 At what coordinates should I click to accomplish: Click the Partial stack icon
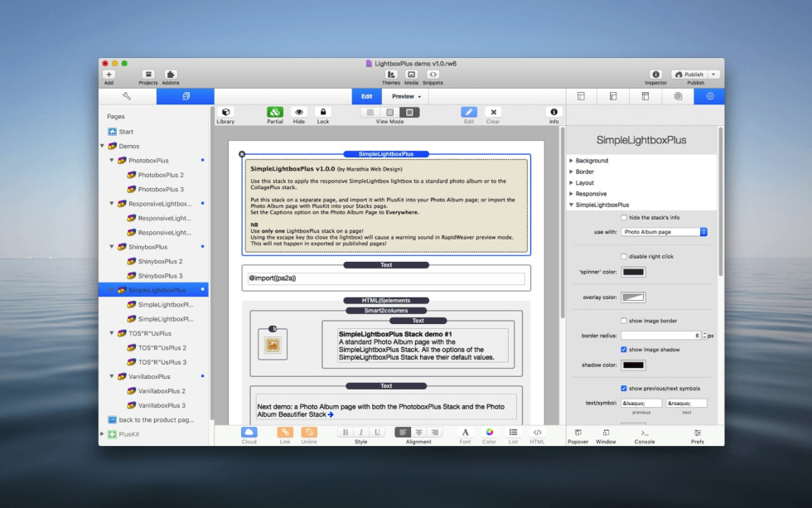pyautogui.click(x=275, y=113)
